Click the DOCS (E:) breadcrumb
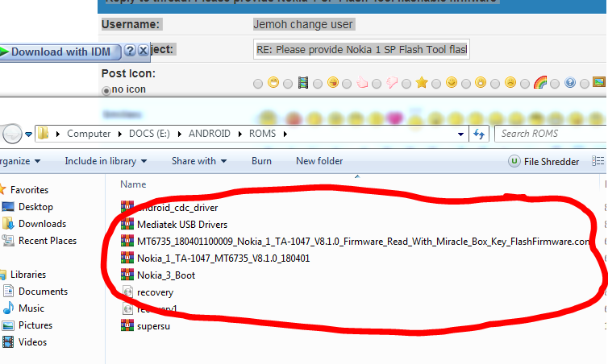Screen dimensions: 608x364 (149, 134)
